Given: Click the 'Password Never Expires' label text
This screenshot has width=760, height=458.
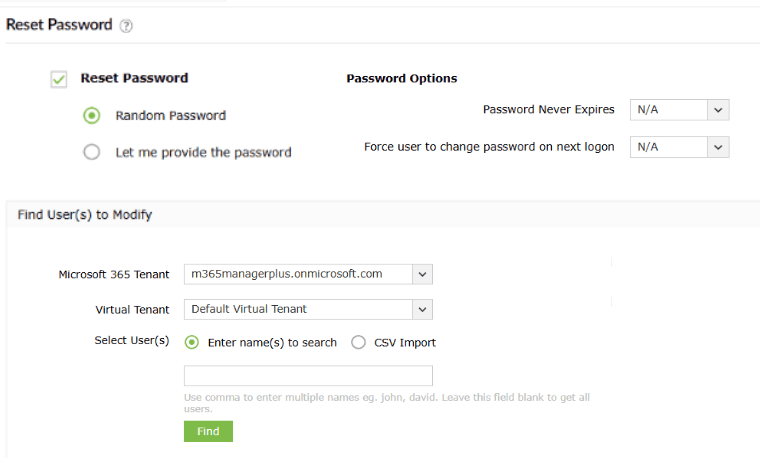Looking at the screenshot, I should coord(548,110).
